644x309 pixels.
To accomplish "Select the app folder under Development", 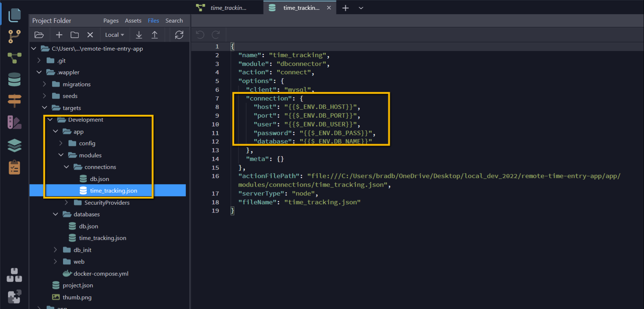I will 78,132.
